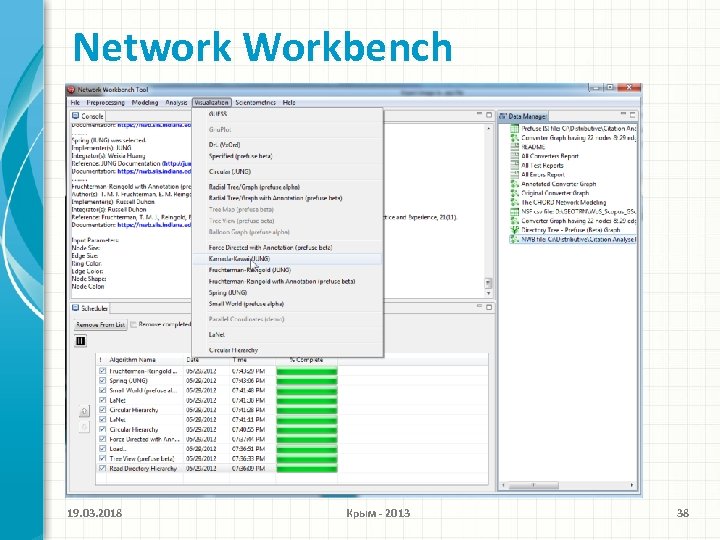This screenshot has width=720, height=540.
Task: Toggle the Fruchterman-Reingold scheduler row checkbox
Action: coord(102,371)
